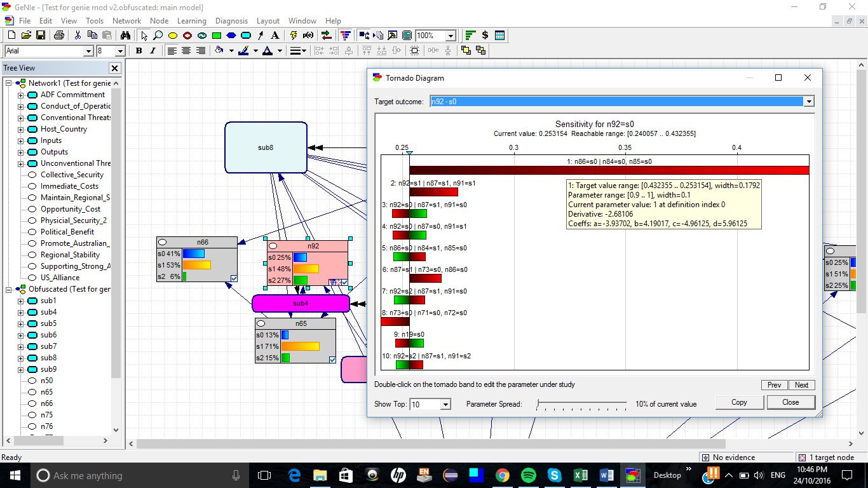This screenshot has height=488, width=868.
Task: Click the Italic I formatting icon
Action: click(x=153, y=51)
